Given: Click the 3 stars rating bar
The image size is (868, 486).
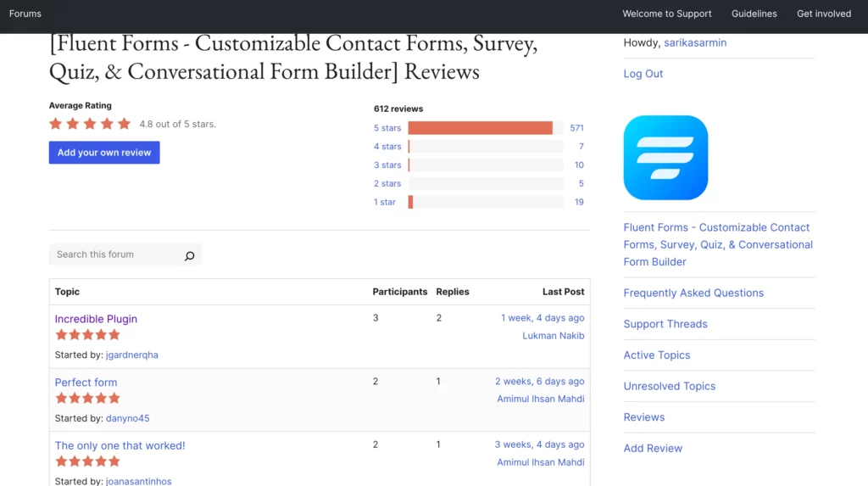Looking at the screenshot, I should coord(486,165).
